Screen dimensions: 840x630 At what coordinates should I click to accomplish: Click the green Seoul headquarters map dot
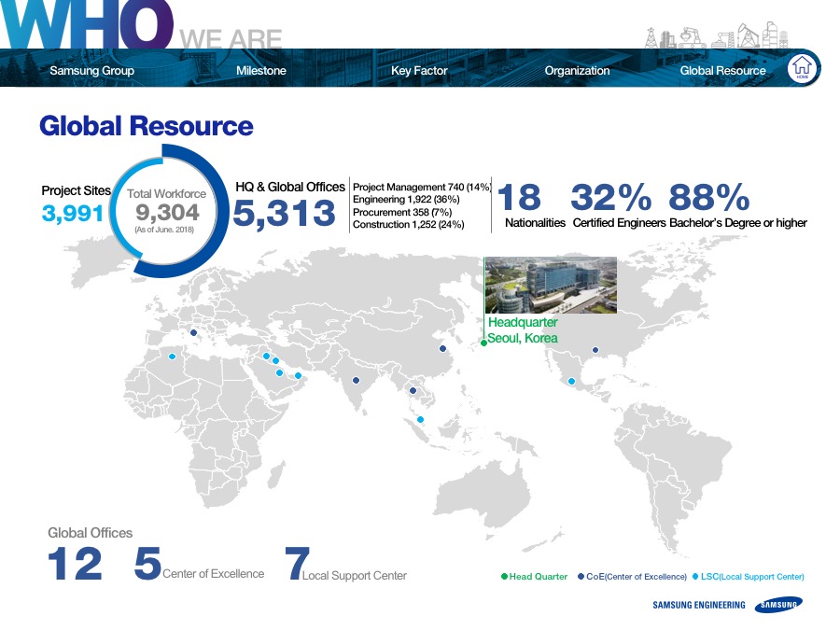coord(483,343)
